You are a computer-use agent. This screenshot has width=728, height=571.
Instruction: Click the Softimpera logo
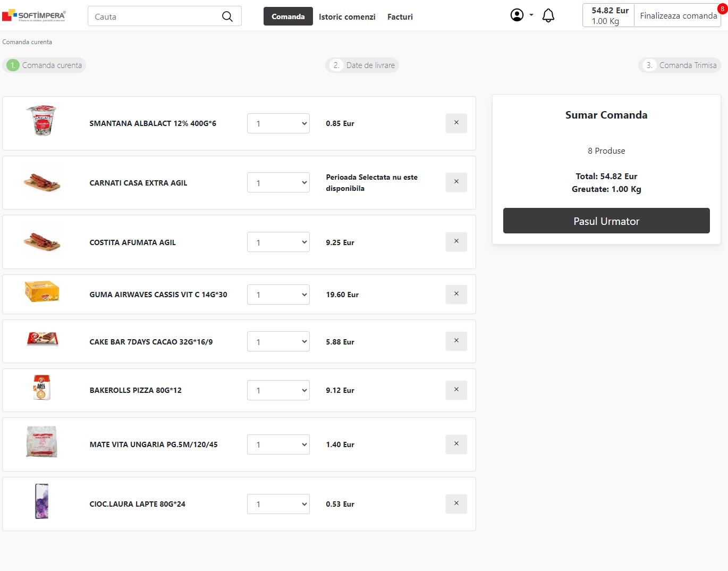pyautogui.click(x=34, y=15)
